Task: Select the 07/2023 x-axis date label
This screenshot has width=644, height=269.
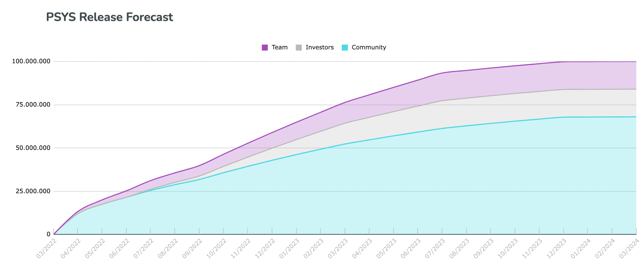Action: coord(435,248)
